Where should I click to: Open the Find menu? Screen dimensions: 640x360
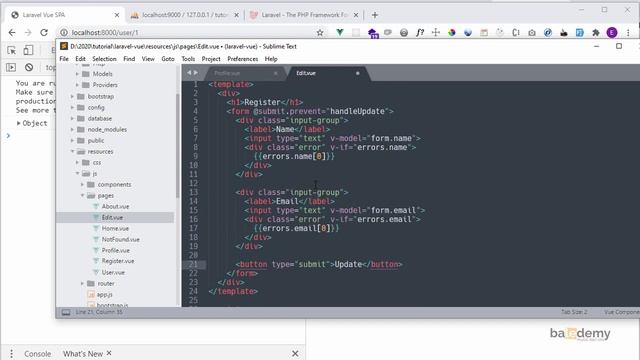[129, 59]
